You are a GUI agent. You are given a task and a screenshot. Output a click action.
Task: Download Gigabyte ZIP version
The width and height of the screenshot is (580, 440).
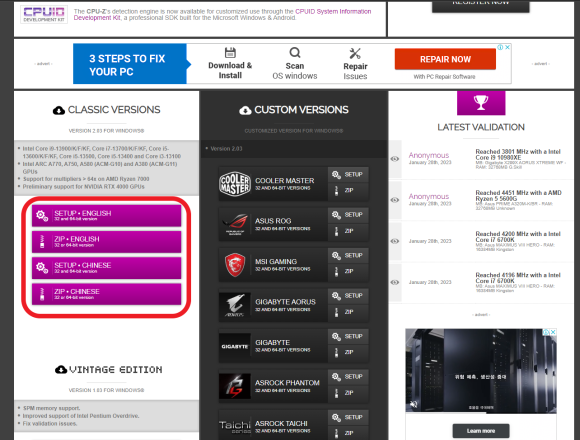coord(348,353)
